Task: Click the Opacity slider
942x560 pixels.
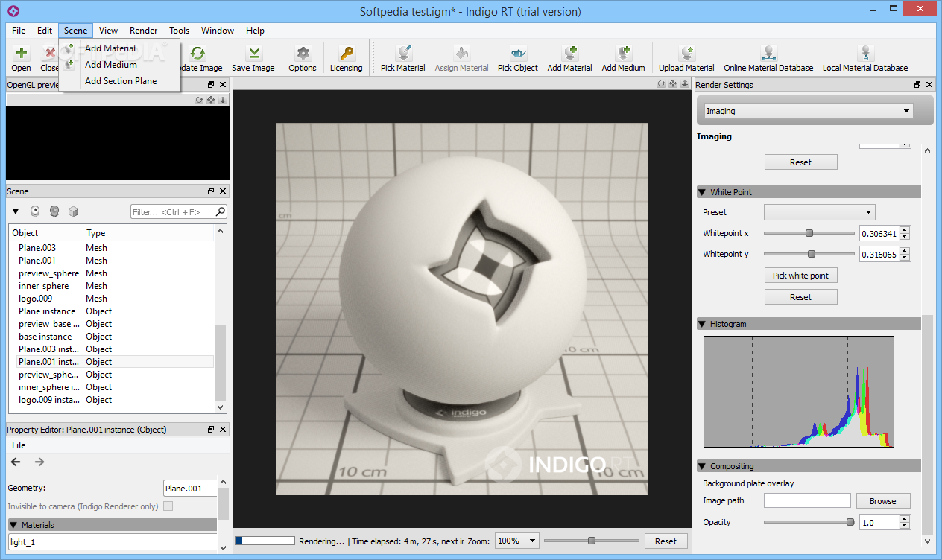Action: [x=809, y=522]
